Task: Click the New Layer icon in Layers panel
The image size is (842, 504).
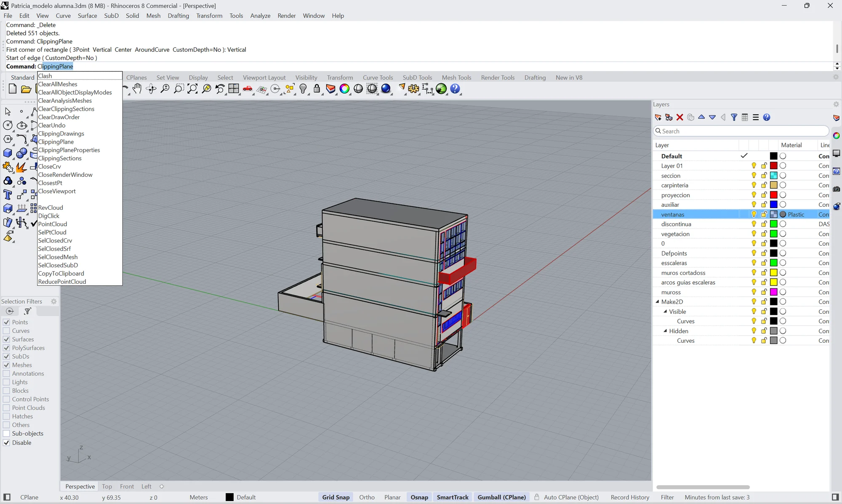Action: pyautogui.click(x=658, y=117)
